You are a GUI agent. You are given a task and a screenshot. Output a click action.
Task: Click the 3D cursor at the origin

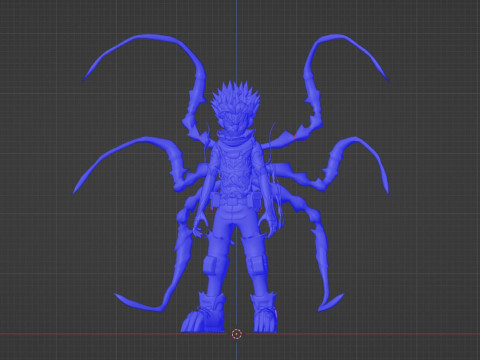point(236,334)
